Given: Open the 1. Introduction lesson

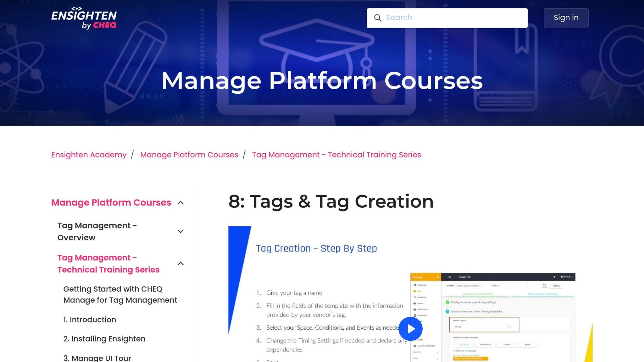Looking at the screenshot, I should 90,320.
